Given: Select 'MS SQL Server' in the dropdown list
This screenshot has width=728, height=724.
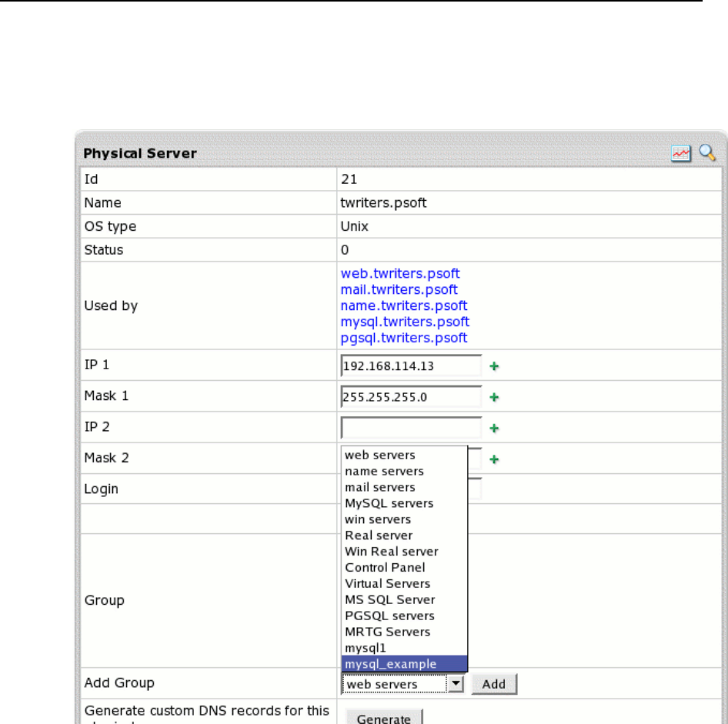Looking at the screenshot, I should (x=404, y=599).
